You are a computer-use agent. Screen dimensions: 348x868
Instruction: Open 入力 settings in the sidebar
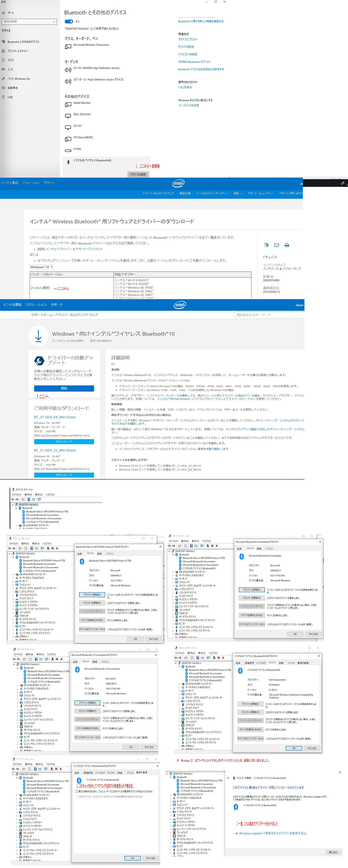7,69
